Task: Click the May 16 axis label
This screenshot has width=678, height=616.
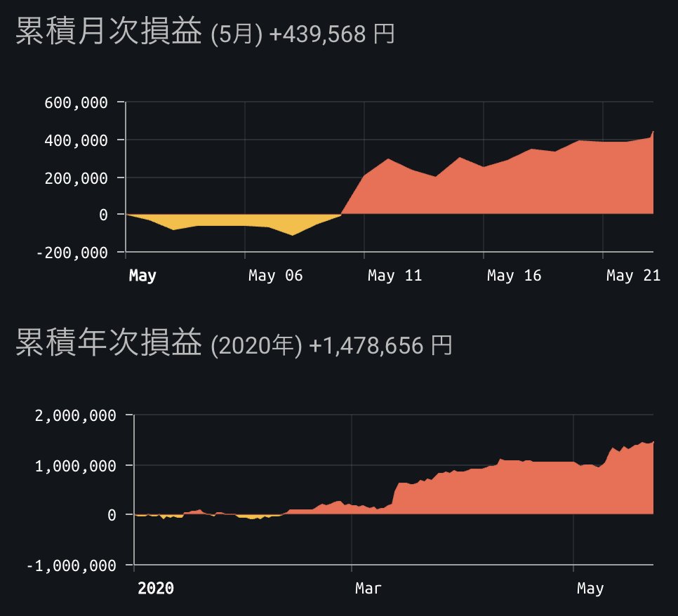Action: tap(514, 275)
